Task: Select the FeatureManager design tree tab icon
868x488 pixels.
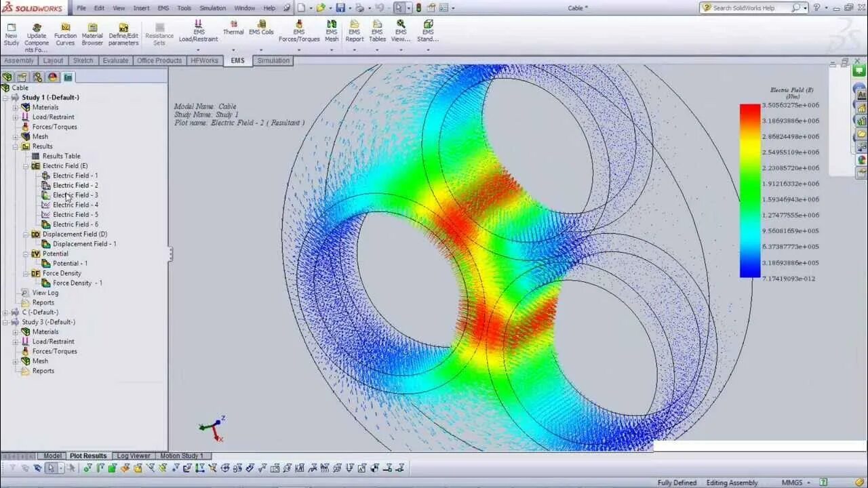Action: [7, 77]
